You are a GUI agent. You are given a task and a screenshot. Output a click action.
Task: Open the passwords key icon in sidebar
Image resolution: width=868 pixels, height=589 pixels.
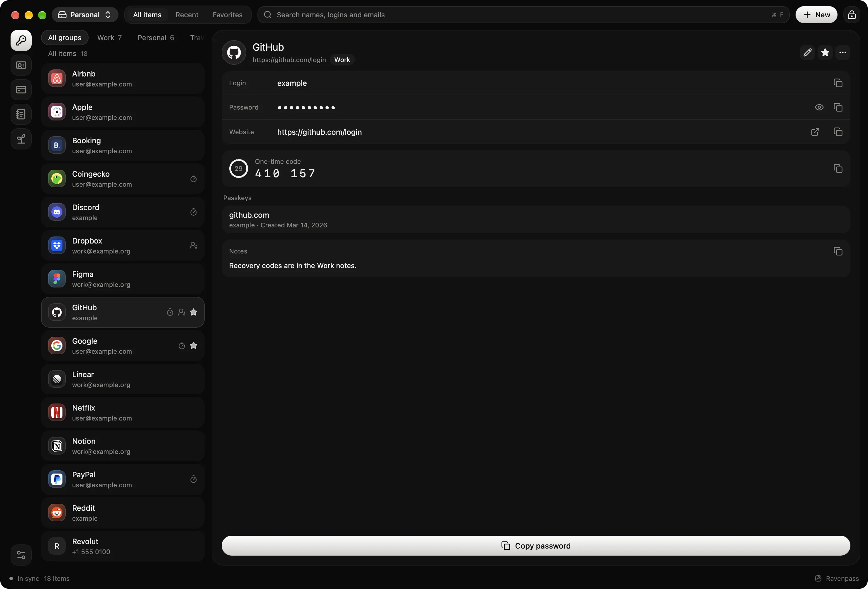(x=21, y=40)
